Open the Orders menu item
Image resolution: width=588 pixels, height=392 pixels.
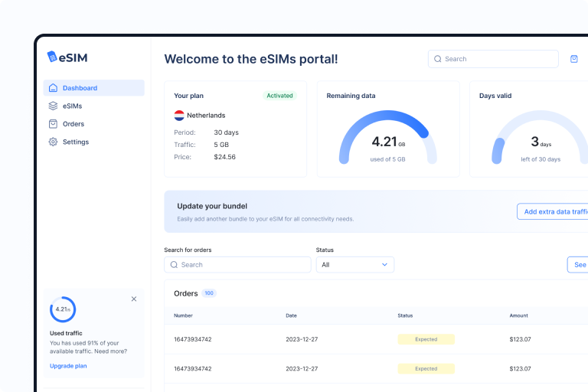pyautogui.click(x=93, y=124)
